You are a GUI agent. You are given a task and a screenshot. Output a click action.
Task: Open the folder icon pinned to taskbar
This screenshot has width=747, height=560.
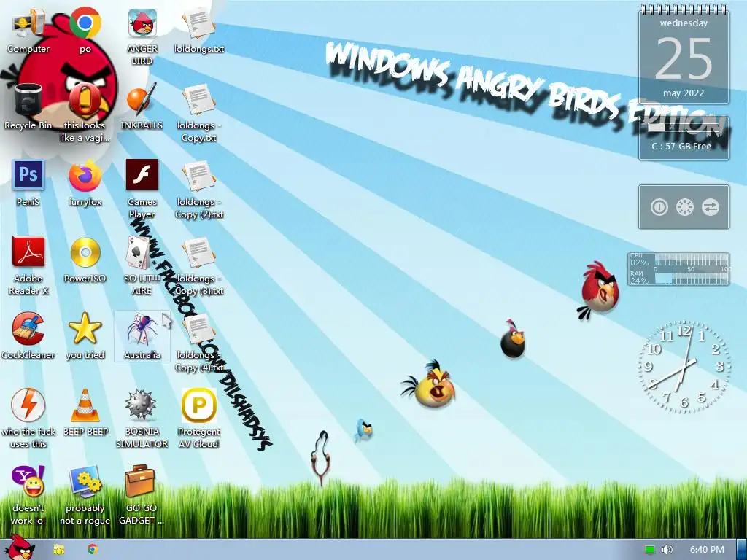click(58, 550)
